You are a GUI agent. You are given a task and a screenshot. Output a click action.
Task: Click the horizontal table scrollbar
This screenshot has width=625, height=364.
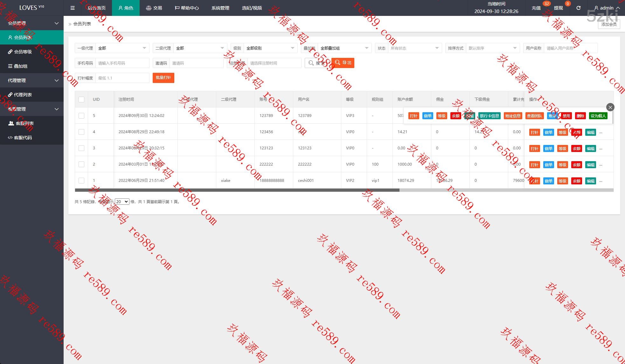point(237,190)
